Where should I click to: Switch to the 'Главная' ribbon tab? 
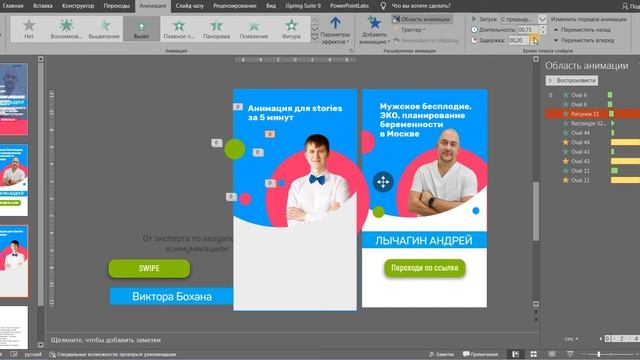13,6
